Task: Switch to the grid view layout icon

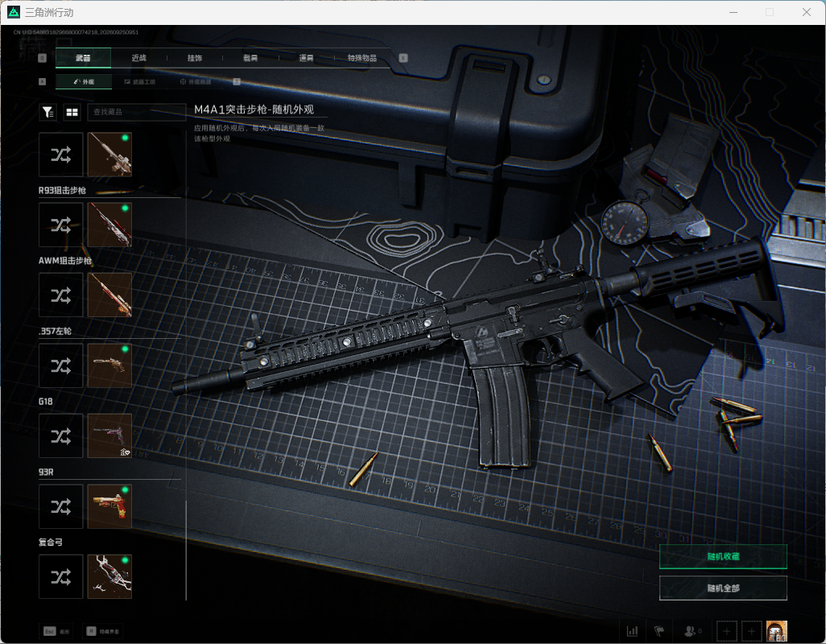Action: (x=72, y=112)
